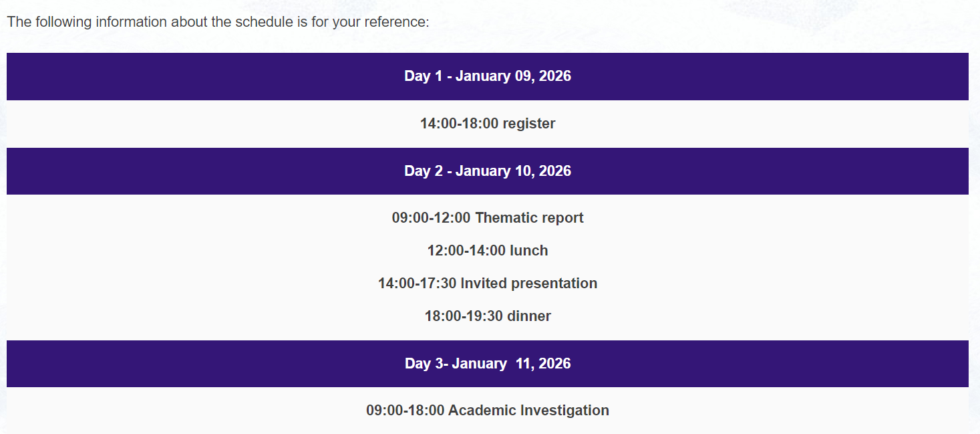The image size is (980, 434).
Task: Select the "January 10, 2026" date text
Action: point(513,171)
